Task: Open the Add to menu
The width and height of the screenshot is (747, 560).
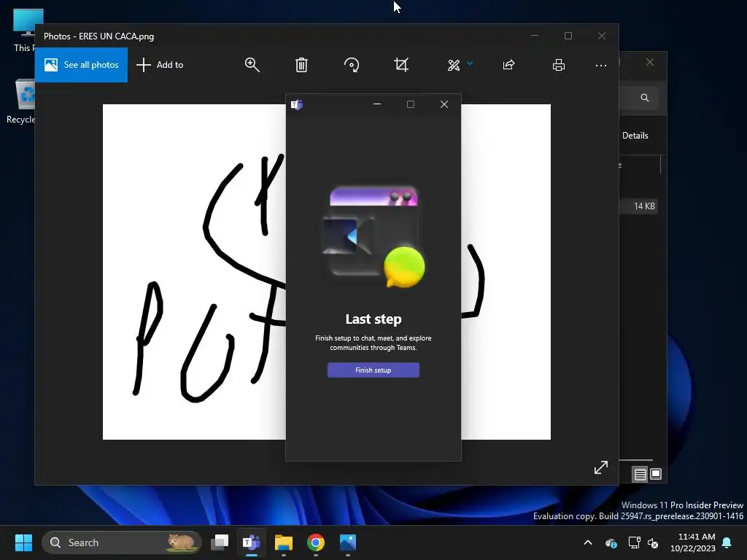Action: [x=160, y=65]
